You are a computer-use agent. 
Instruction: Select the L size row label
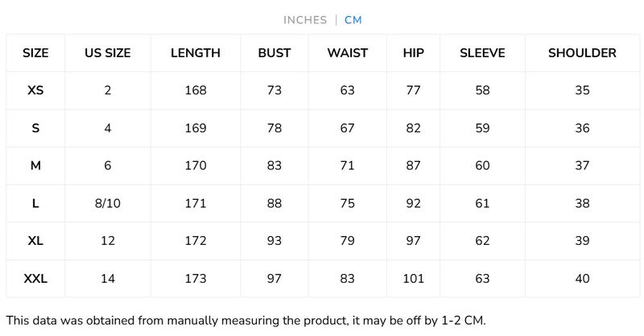[35, 204]
